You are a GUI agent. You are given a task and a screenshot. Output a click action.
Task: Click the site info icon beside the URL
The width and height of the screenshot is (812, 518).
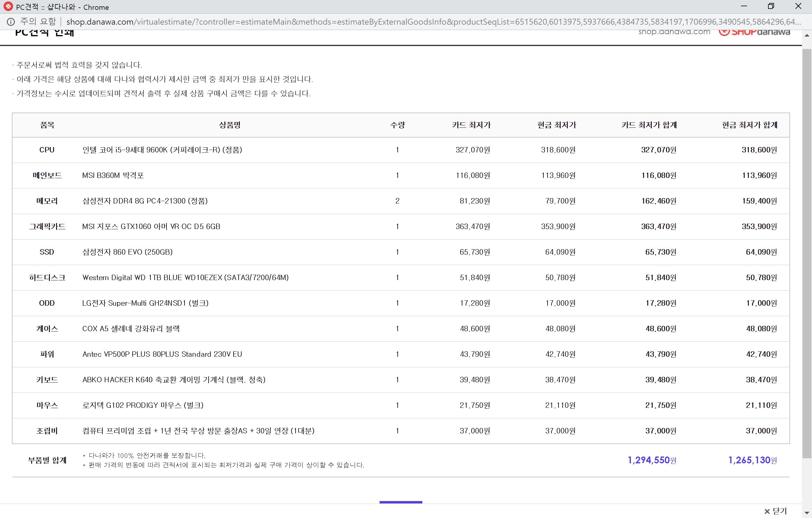click(x=11, y=22)
